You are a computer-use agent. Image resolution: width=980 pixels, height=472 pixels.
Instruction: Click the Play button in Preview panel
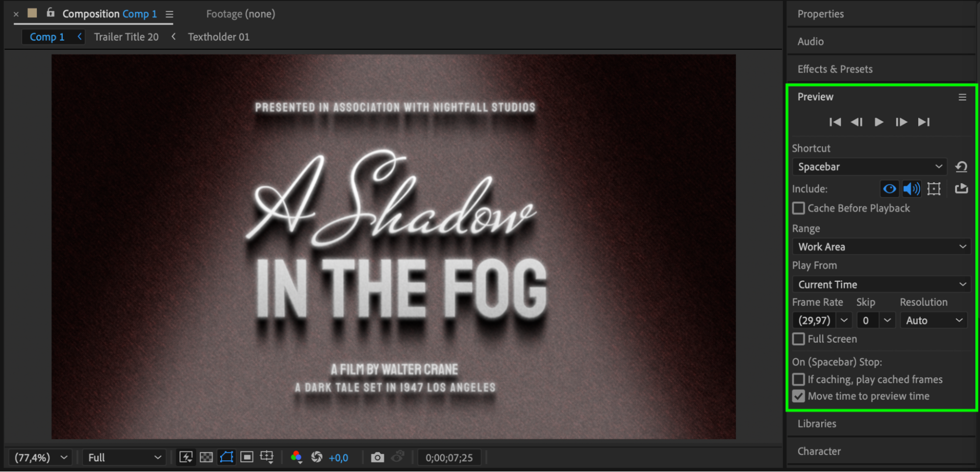click(879, 122)
